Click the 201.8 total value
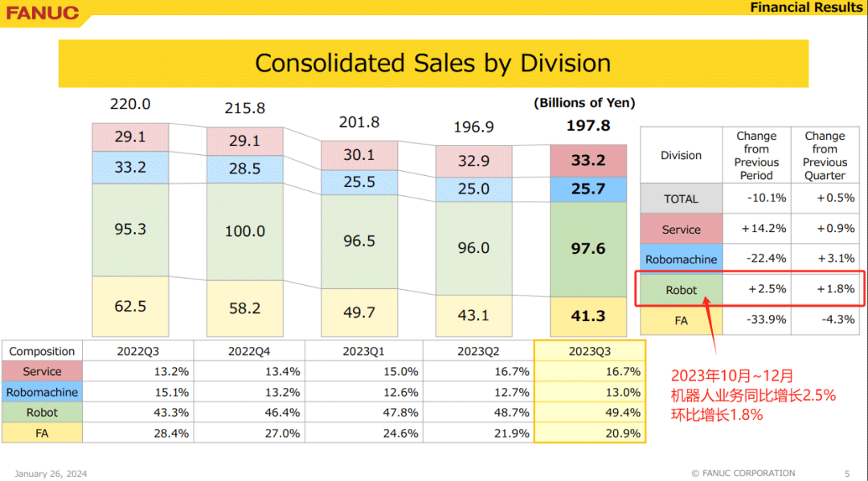The image size is (868, 481). [x=359, y=122]
